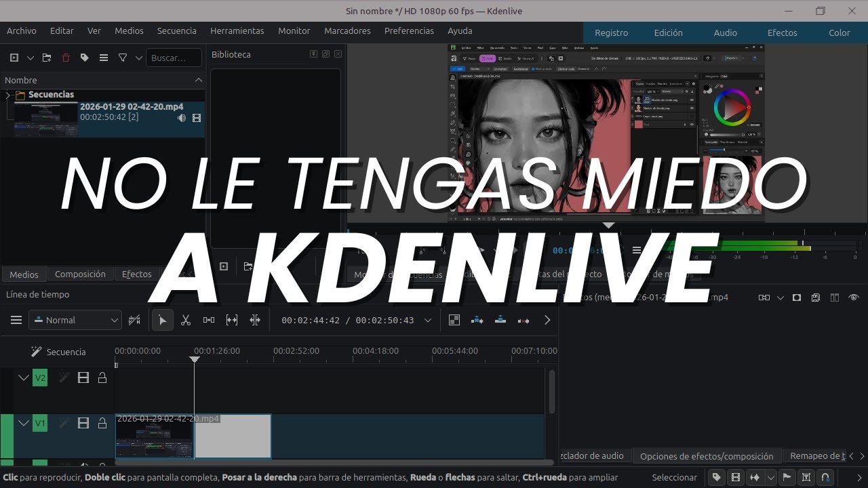Select the Razor scissors tool
Image resolution: width=868 pixels, height=488 pixels.
point(186,320)
